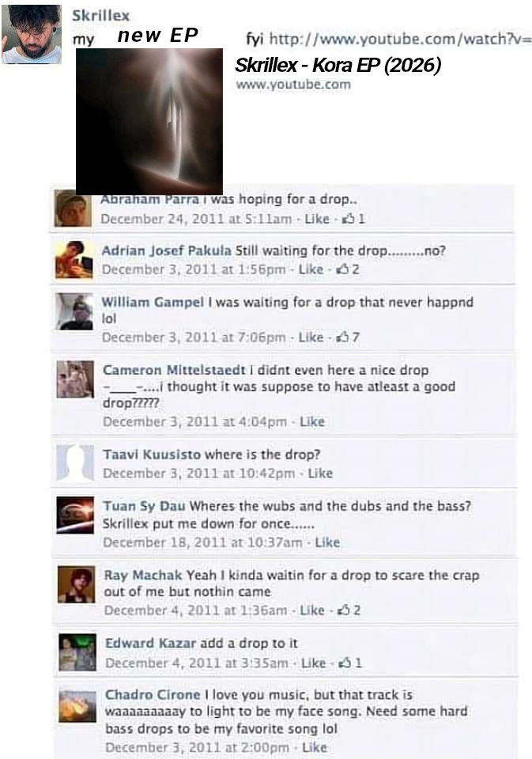Image resolution: width=532 pixels, height=759 pixels.
Task: Open the Skrillex - Kora EP (2026) title link
Action: click(x=338, y=65)
